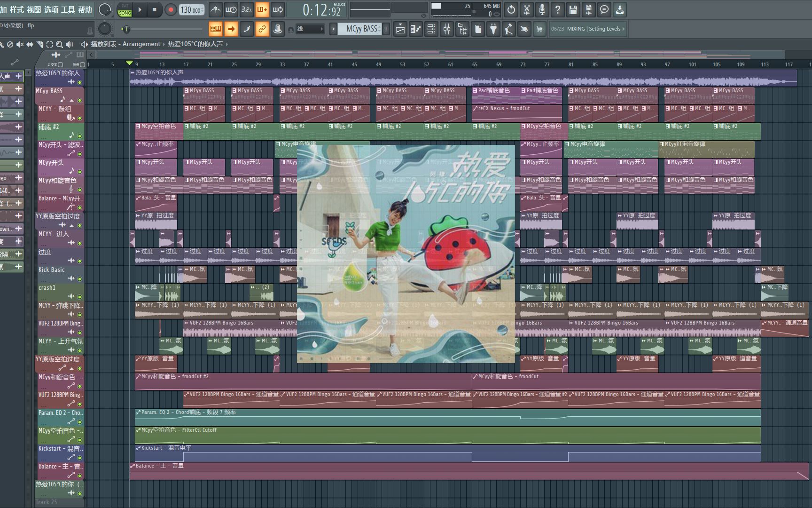Viewport: 812px width, 508px height.
Task: Open the 帮助 menu
Action: coord(85,9)
